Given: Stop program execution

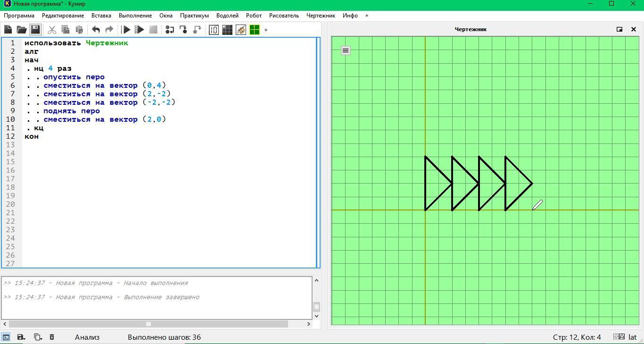Looking at the screenshot, I should (153, 30).
